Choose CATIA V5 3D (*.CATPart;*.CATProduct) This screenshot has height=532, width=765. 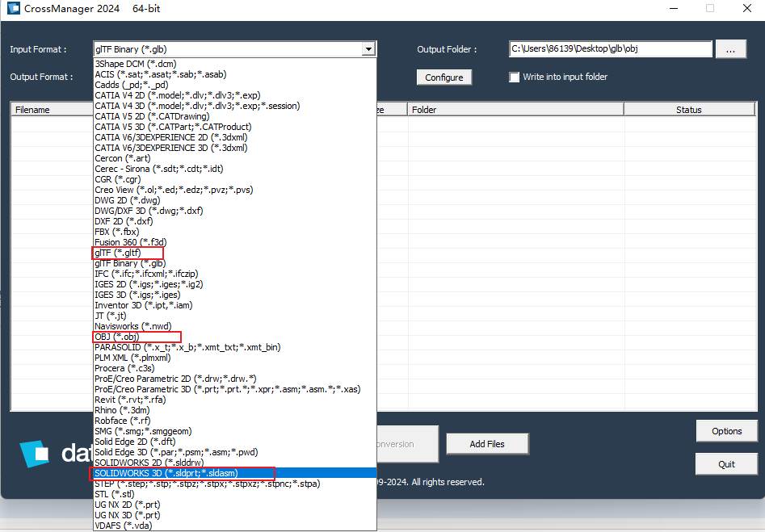tap(235, 127)
